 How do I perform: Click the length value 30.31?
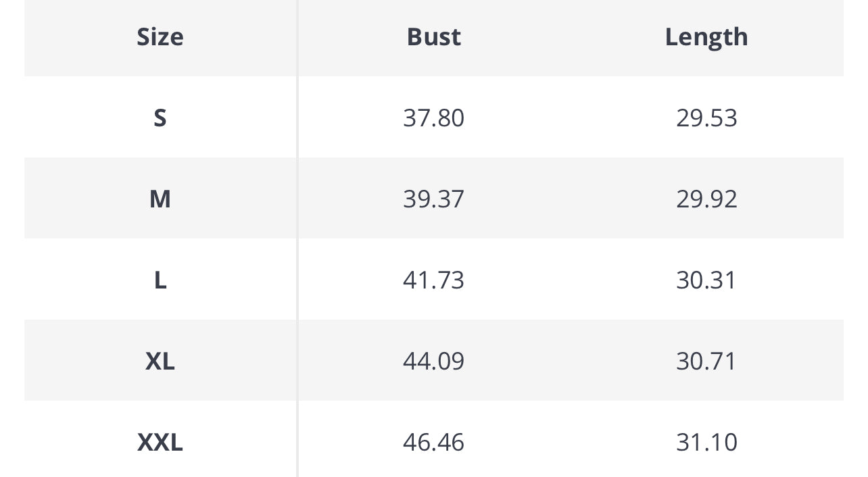(x=706, y=280)
